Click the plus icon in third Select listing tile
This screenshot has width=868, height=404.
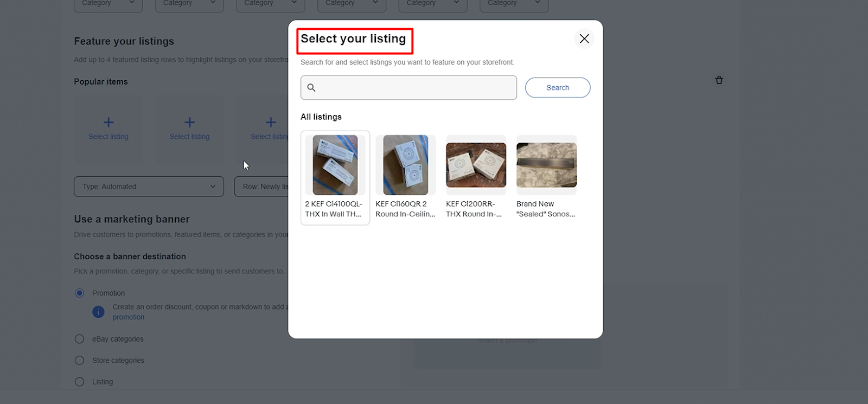pyautogui.click(x=271, y=122)
